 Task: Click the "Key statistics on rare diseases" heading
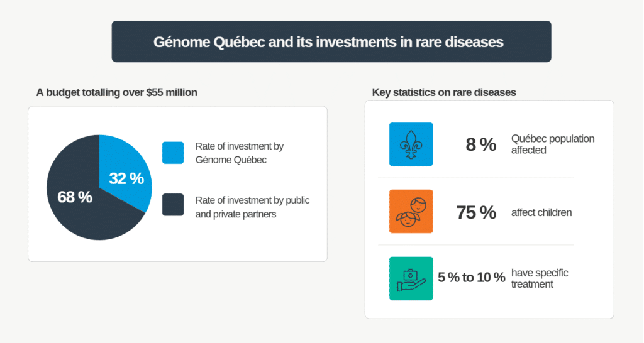tap(444, 92)
